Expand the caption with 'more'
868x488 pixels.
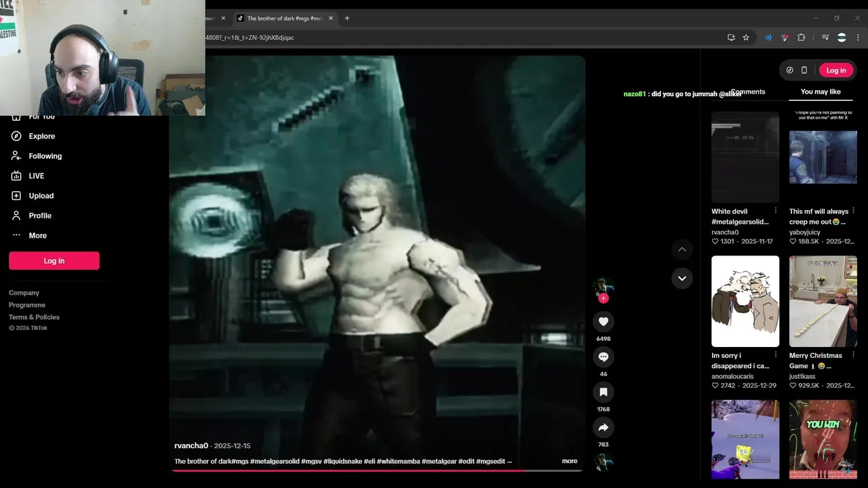570,461
